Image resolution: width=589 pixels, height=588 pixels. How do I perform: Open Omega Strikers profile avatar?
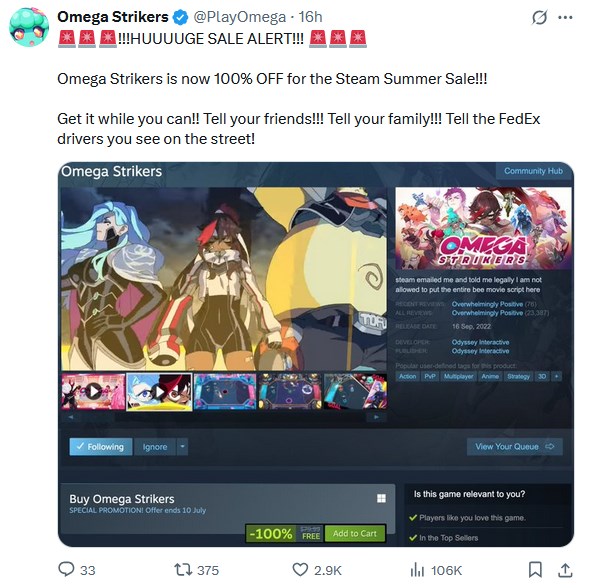tap(29, 27)
